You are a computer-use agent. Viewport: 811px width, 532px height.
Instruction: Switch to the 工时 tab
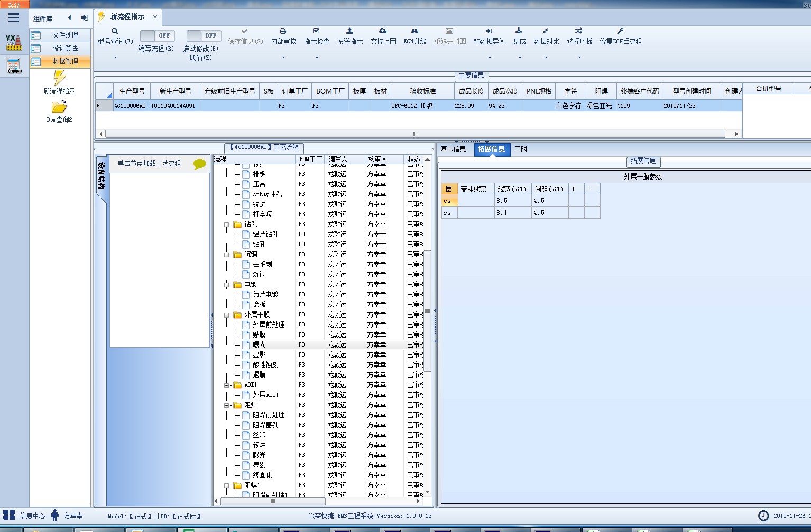[x=521, y=149]
